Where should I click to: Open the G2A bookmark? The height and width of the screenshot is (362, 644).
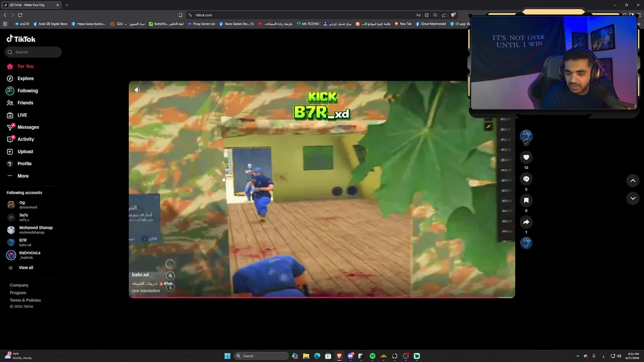(127, 24)
